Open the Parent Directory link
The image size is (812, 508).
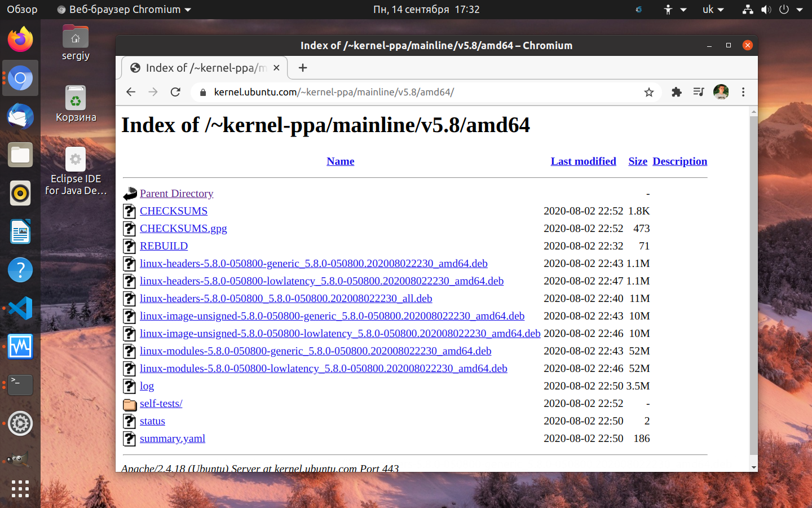(x=176, y=194)
